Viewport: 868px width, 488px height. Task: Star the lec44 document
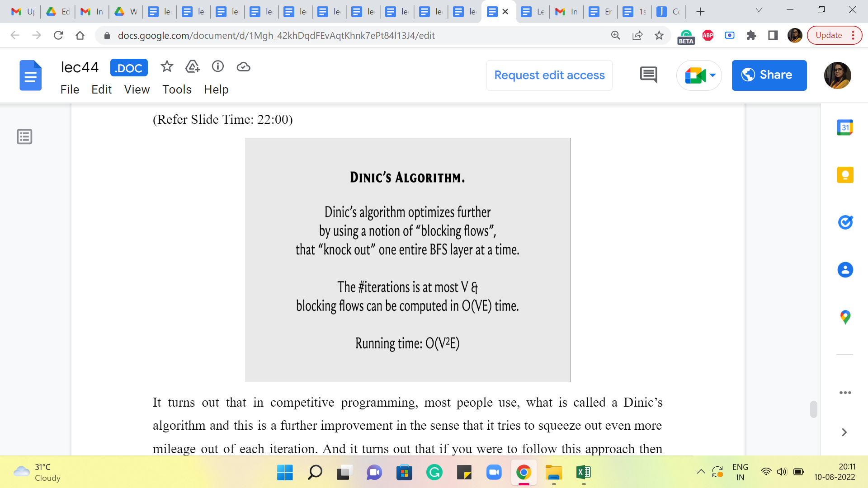167,67
